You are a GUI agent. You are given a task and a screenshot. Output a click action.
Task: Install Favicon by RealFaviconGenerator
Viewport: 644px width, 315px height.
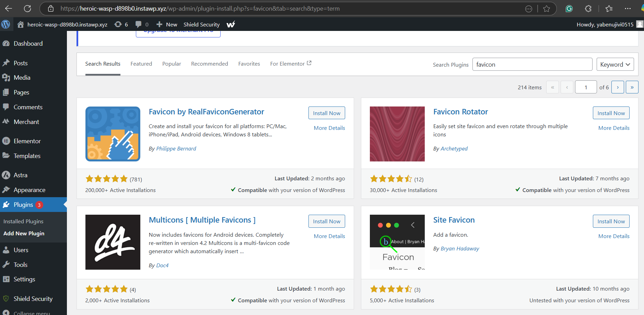pos(327,113)
